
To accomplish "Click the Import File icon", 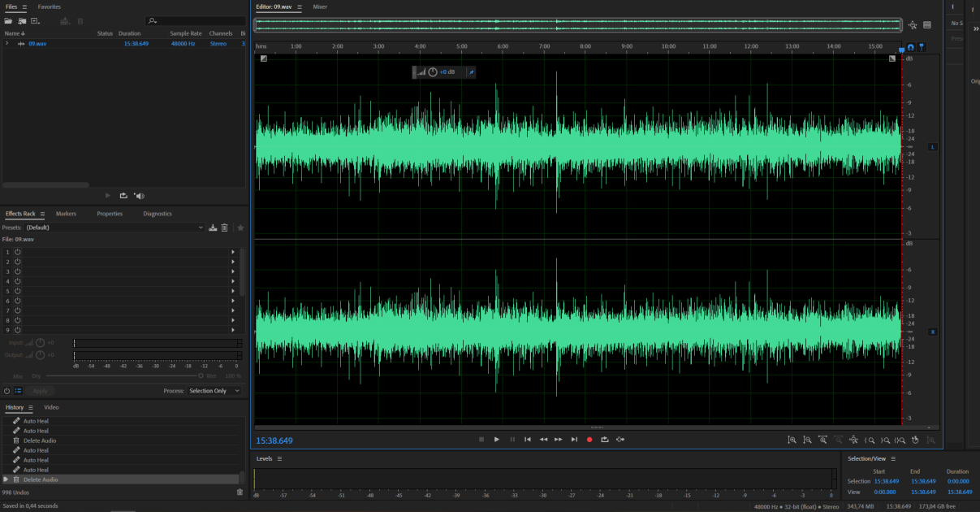I will (22, 20).
